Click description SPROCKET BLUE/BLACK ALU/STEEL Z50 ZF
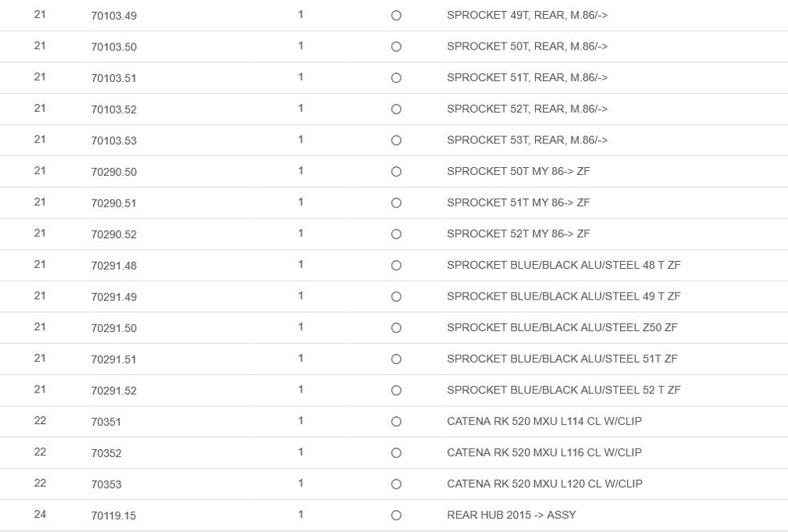Image resolution: width=788 pixels, height=532 pixels. point(562,327)
